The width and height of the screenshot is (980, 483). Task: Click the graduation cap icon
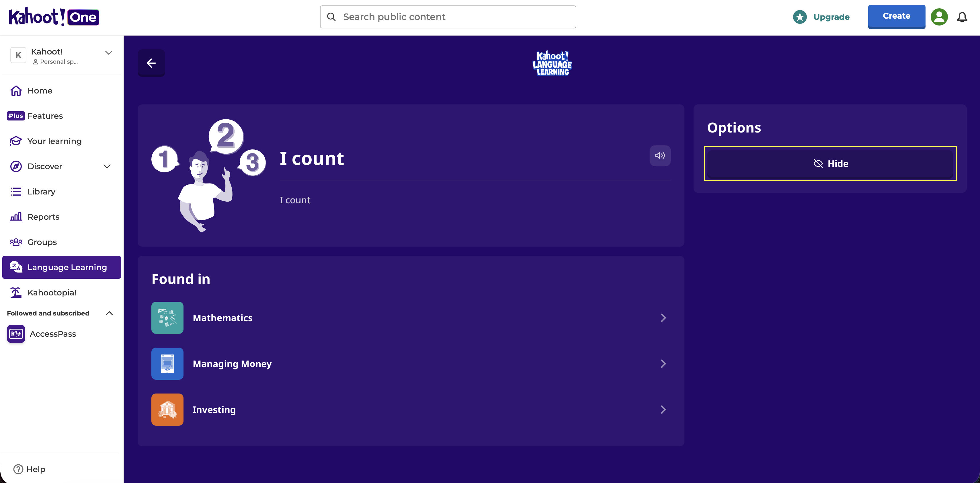pyautogui.click(x=16, y=141)
